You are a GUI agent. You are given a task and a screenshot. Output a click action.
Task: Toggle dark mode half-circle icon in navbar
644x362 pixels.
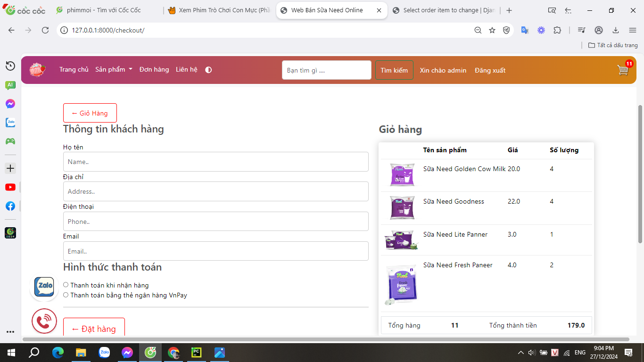tap(208, 70)
